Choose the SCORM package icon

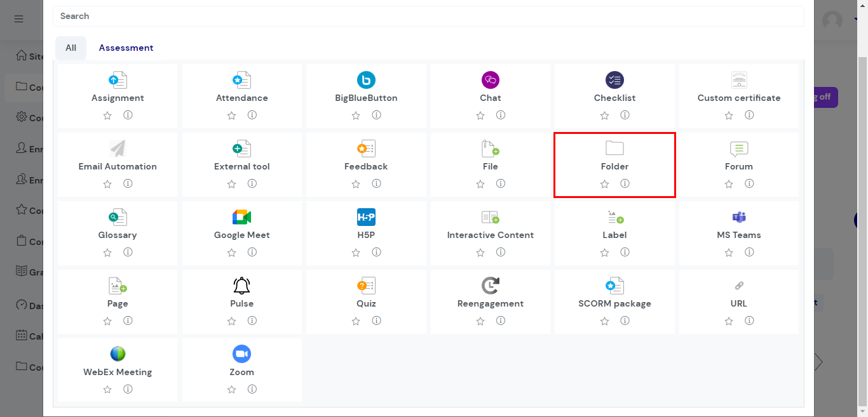click(614, 286)
